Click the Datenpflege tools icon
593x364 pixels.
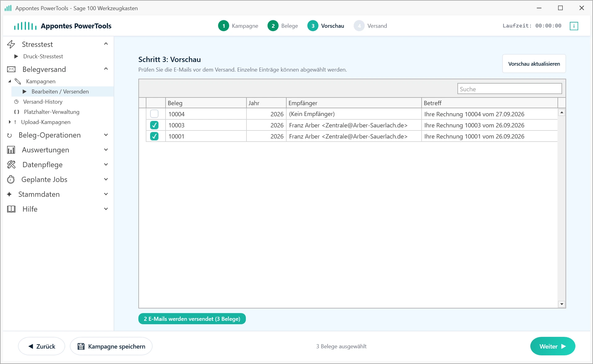click(11, 165)
